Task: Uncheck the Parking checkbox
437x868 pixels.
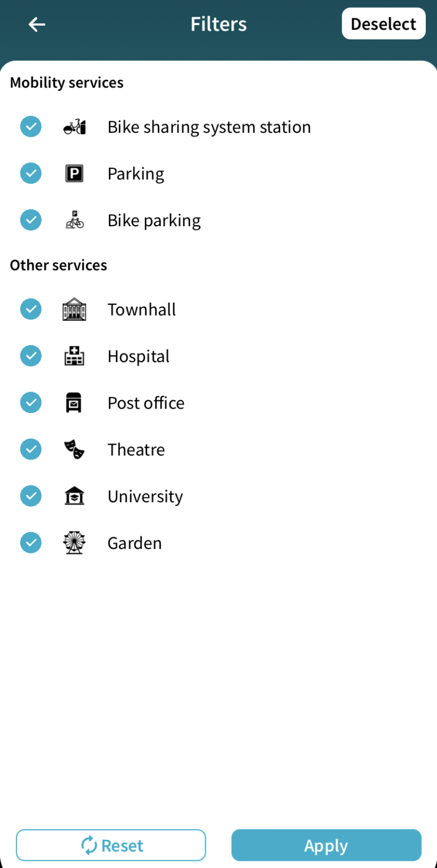Action: [x=31, y=174]
